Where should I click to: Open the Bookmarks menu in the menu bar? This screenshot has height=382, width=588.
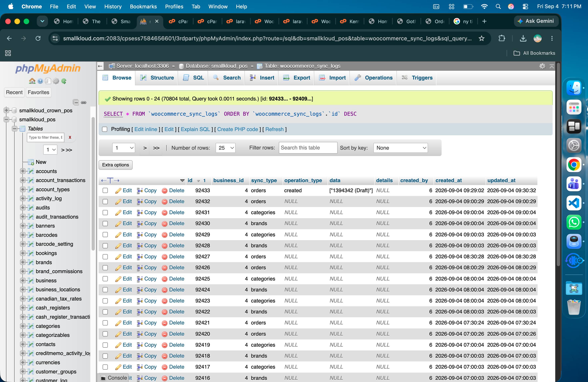tap(143, 6)
